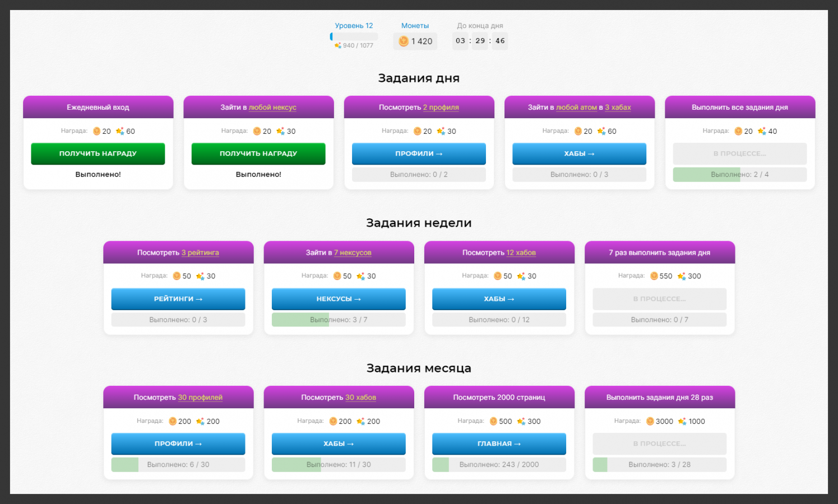Click the level 12 progress bar
The image size is (838, 504).
coord(354,36)
